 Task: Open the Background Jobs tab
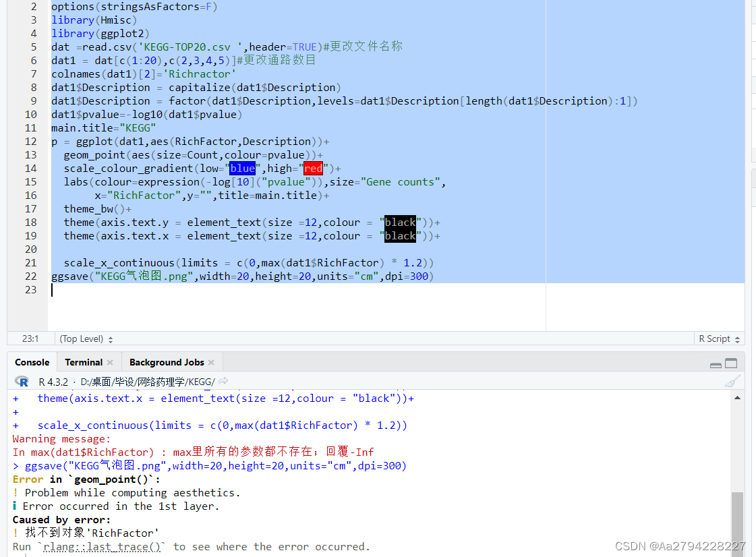[167, 362]
